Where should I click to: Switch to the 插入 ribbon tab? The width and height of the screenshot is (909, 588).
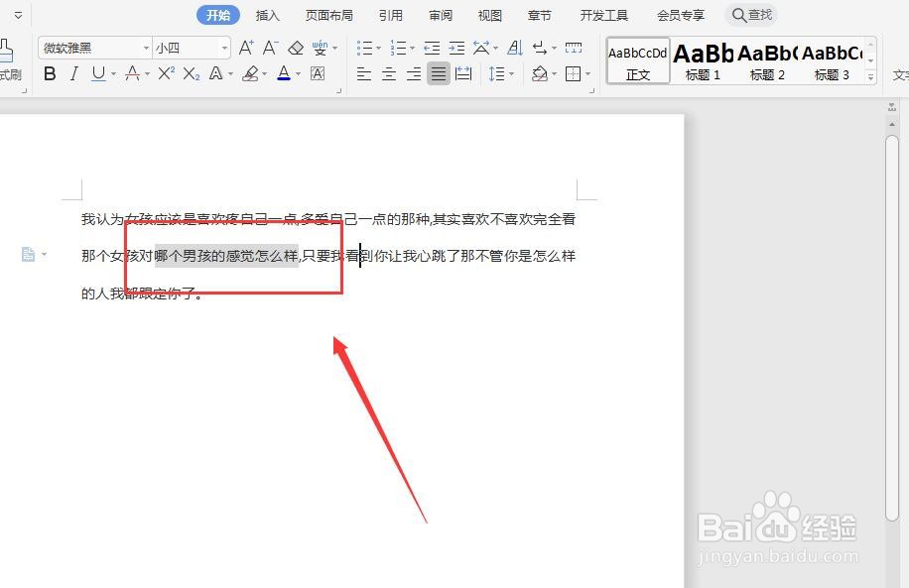pyautogui.click(x=269, y=14)
